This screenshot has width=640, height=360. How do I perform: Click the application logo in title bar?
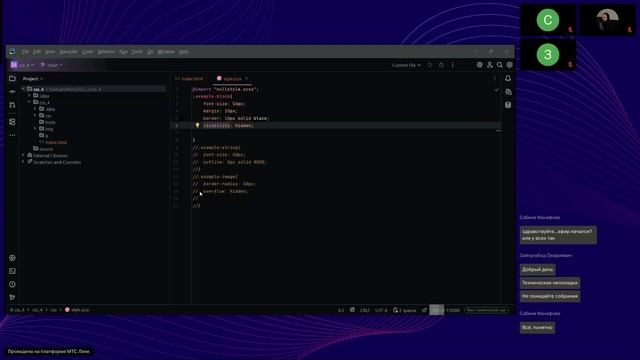(12, 51)
